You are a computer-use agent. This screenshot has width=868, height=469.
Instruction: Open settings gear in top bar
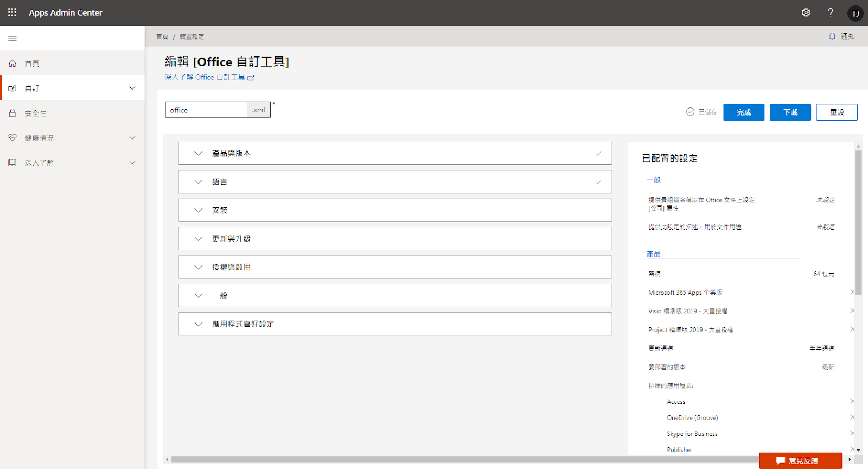coord(806,12)
